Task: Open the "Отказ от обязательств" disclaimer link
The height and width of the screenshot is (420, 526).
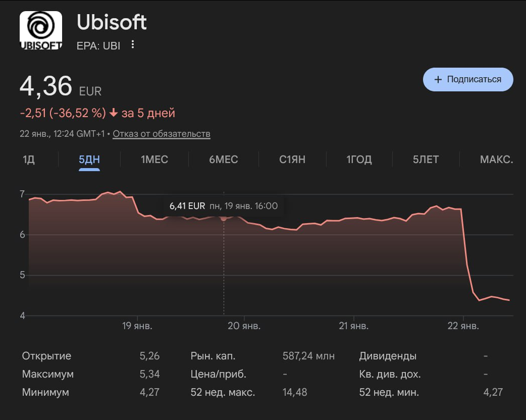Action: (162, 134)
